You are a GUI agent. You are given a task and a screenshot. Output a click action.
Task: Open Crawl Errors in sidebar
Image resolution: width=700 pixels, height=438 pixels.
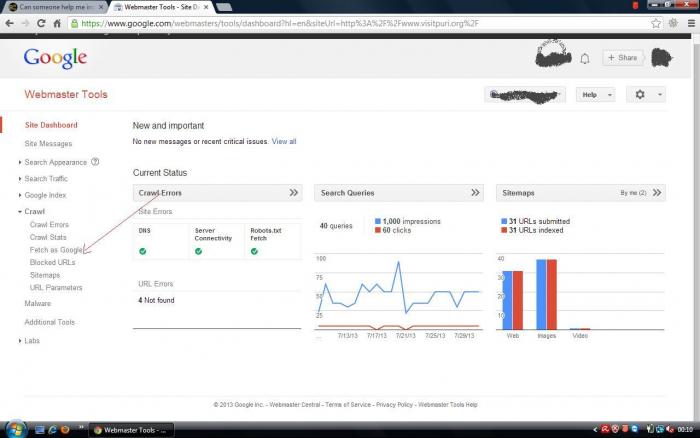click(x=49, y=225)
